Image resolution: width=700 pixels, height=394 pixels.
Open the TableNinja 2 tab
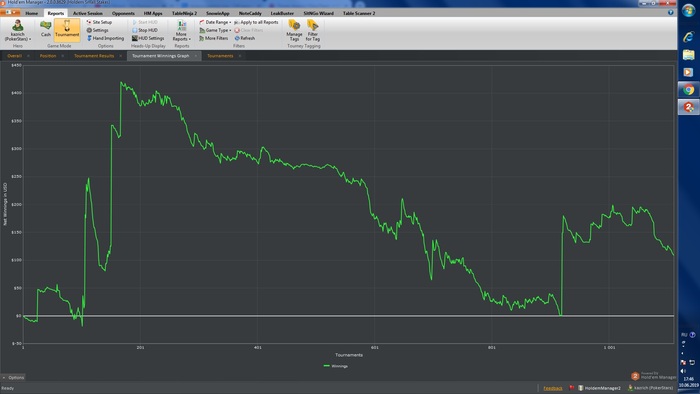tap(184, 13)
